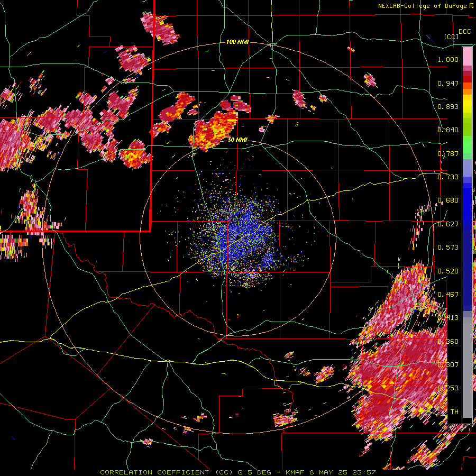Click the KMAF 8 MAY 25 23:57 timestamp
Image resolution: width=476 pixels, height=476 pixels.
coord(331,472)
